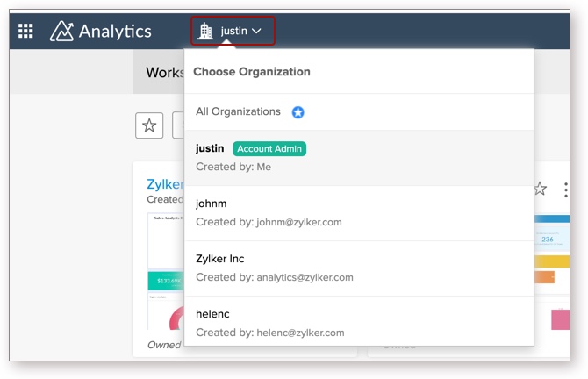
Task: Click 'Created by: Me' text
Action: point(233,167)
